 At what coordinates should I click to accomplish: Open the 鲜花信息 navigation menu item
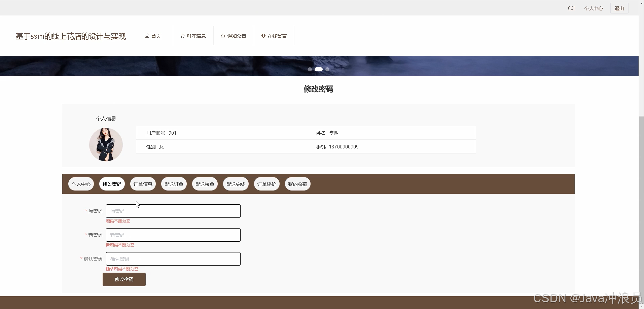pyautogui.click(x=196, y=35)
